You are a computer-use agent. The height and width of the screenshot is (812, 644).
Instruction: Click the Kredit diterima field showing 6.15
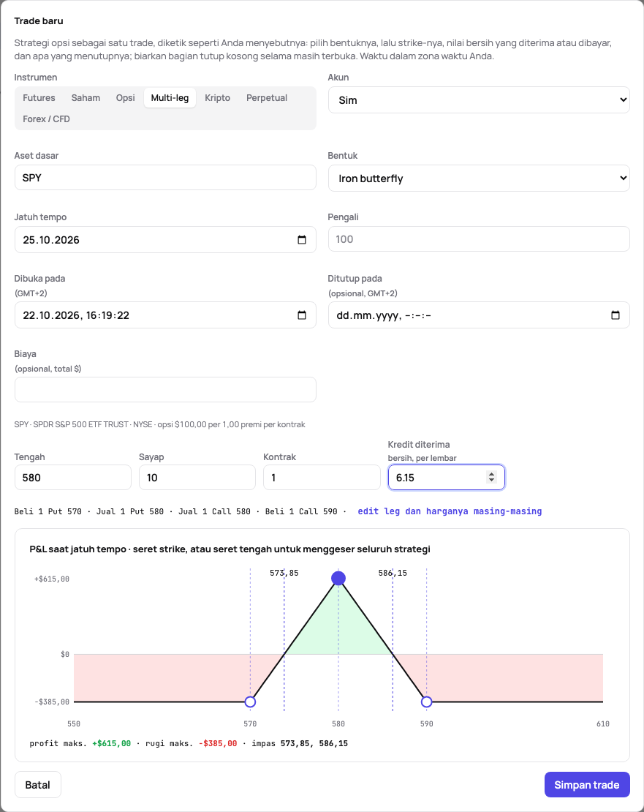[x=447, y=478]
